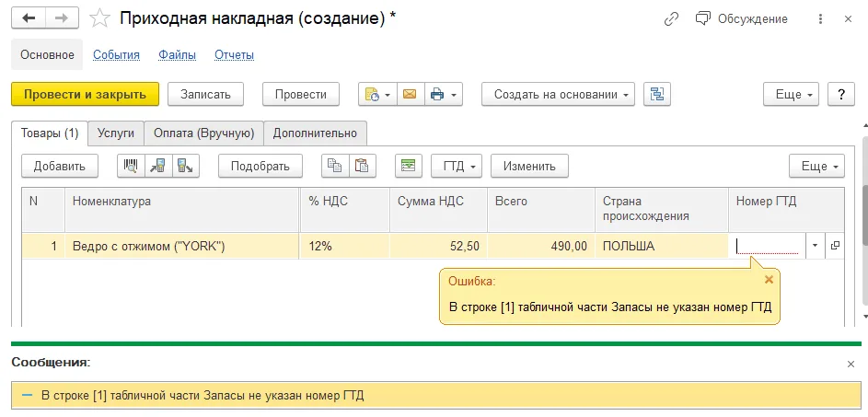Expand Создать на основании dropdown
The height and width of the screenshot is (417, 868).
pos(558,94)
